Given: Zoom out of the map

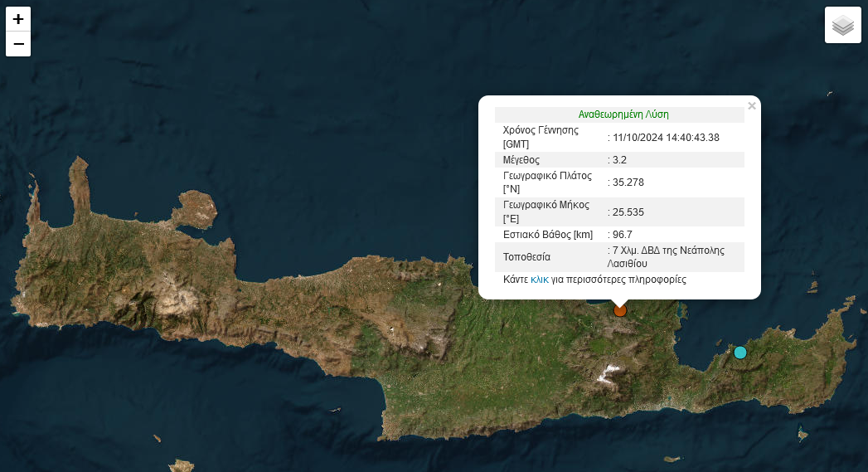Looking at the screenshot, I should (18, 44).
